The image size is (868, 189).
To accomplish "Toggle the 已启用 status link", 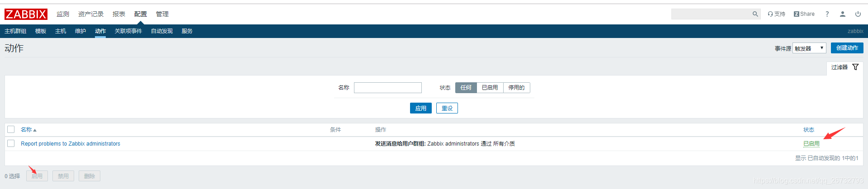I will coord(811,144).
